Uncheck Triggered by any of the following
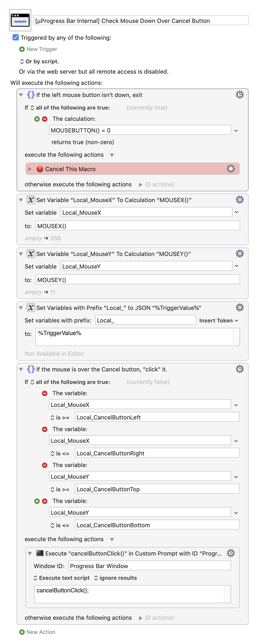The width and height of the screenshot is (258, 644). [15, 37]
